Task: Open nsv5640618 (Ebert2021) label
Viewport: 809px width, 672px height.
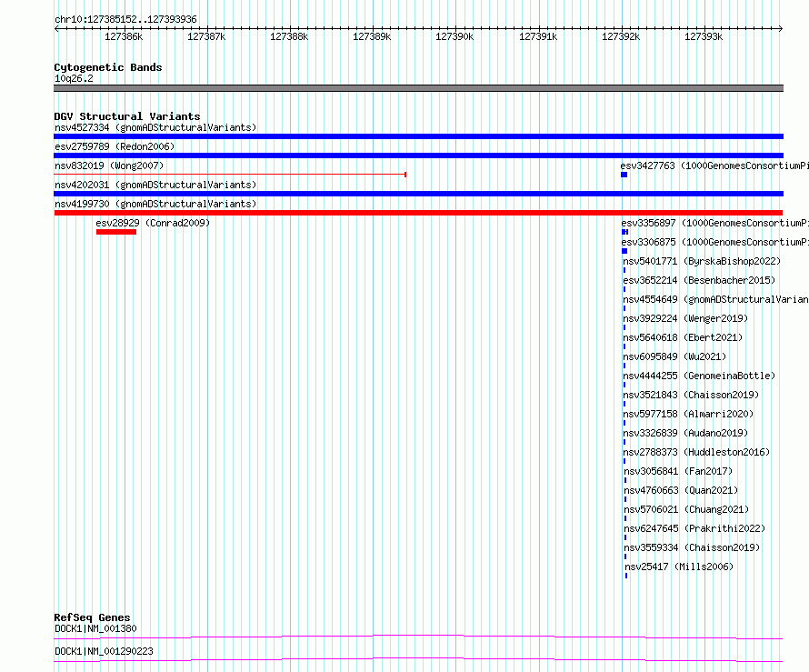Action: (683, 337)
